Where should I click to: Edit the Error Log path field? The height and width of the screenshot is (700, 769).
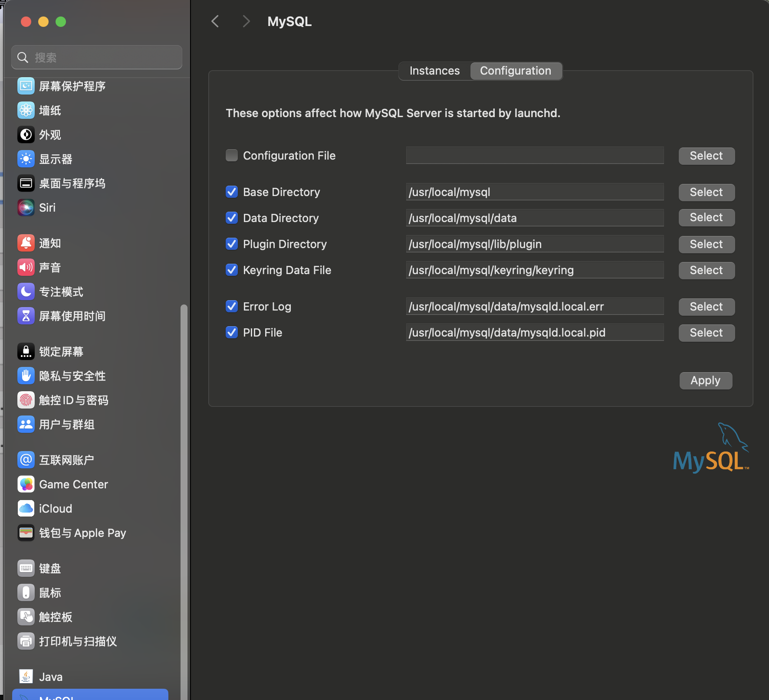click(x=535, y=306)
